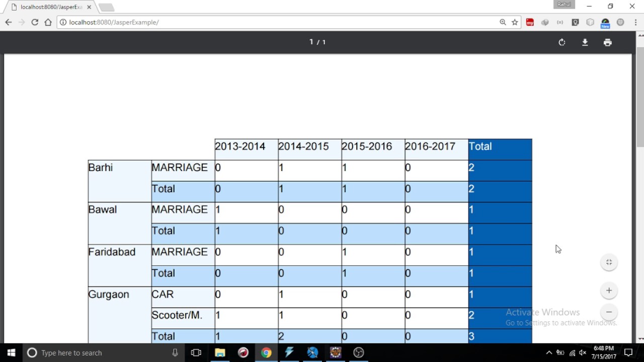
Task: Click the scrollbar down arrow
Action: (x=640, y=339)
